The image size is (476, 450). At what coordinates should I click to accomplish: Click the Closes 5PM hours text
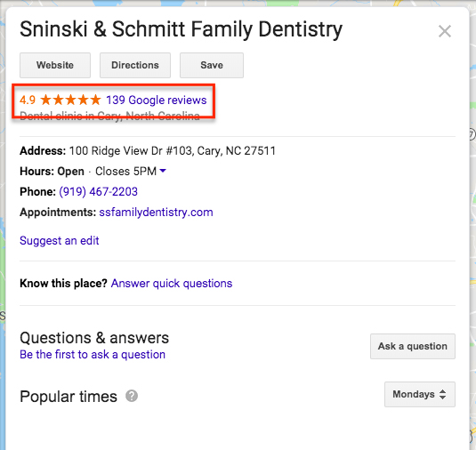click(x=126, y=171)
